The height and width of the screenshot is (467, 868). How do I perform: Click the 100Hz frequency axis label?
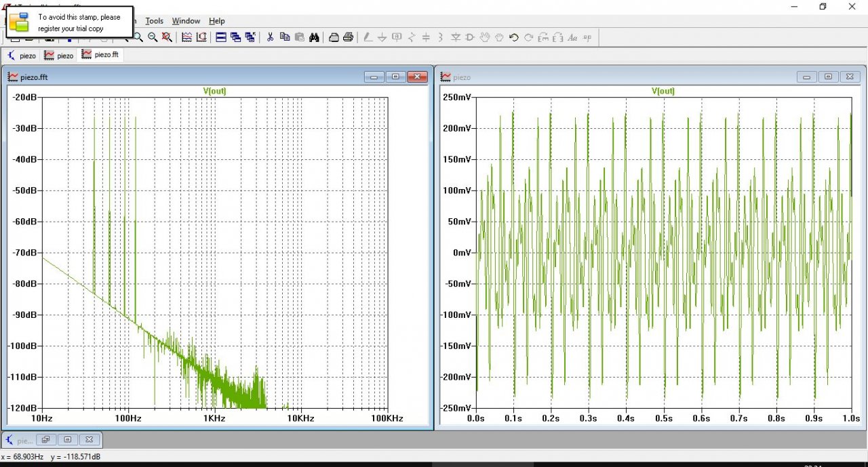pos(127,418)
